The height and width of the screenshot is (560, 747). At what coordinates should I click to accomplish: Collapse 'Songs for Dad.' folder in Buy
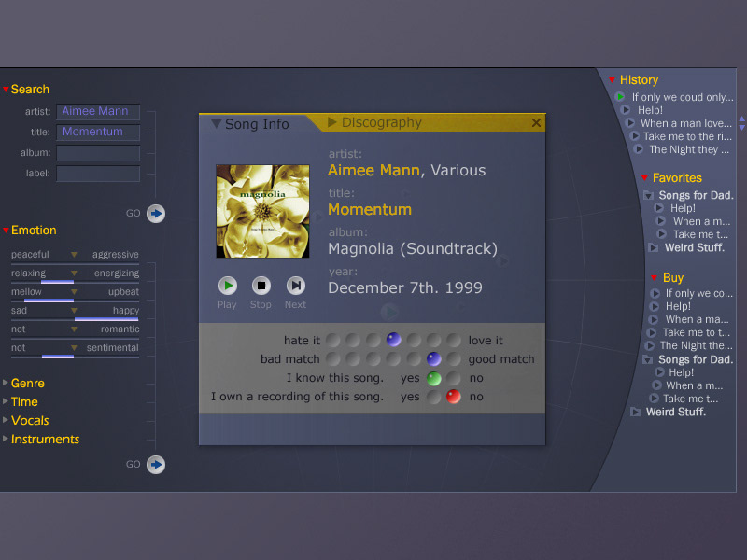pyautogui.click(x=647, y=359)
